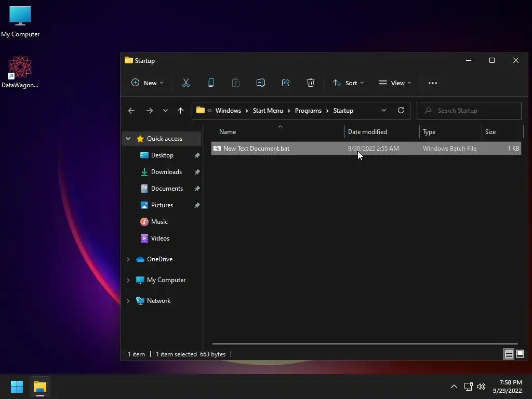Open Music in the sidebar

point(159,222)
